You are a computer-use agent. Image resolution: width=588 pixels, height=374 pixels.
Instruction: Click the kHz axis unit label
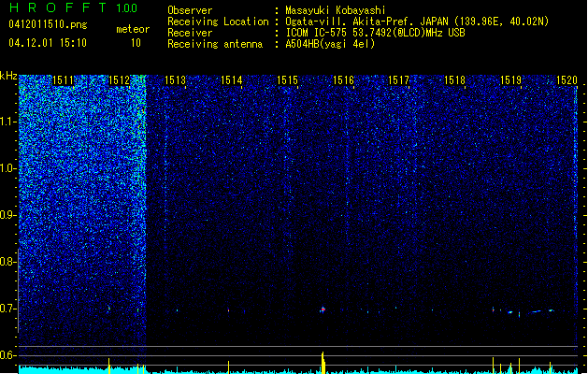(x=8, y=76)
